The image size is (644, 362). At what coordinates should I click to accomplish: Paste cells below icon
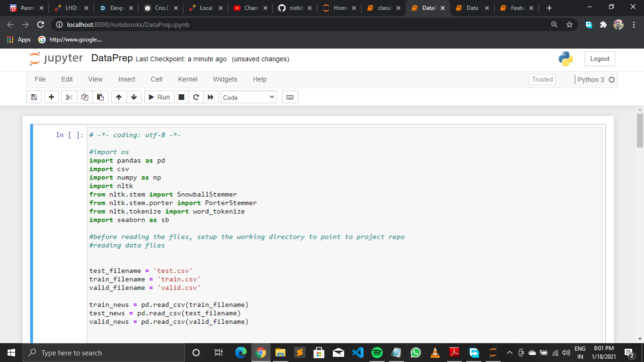100,97
